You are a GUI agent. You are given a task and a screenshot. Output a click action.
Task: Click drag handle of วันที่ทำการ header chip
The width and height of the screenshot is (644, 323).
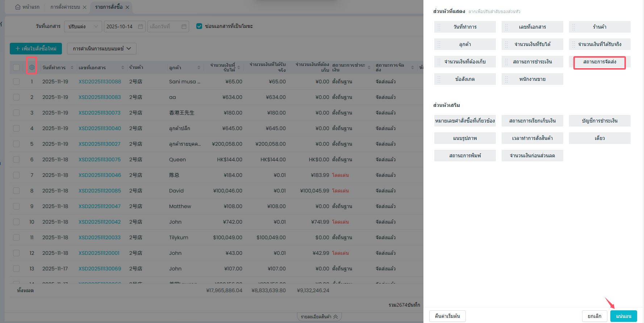[x=439, y=27]
